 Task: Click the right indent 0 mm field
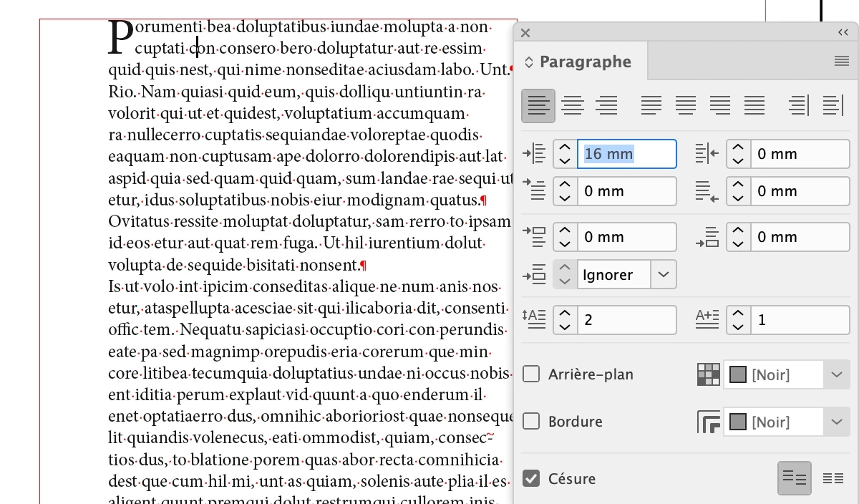click(x=800, y=154)
